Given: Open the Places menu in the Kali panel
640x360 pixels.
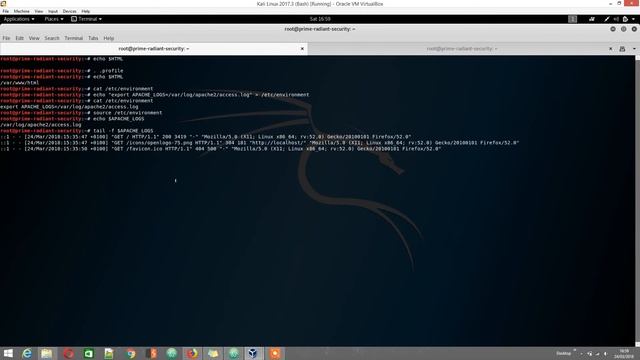Looking at the screenshot, I should click(x=53, y=19).
